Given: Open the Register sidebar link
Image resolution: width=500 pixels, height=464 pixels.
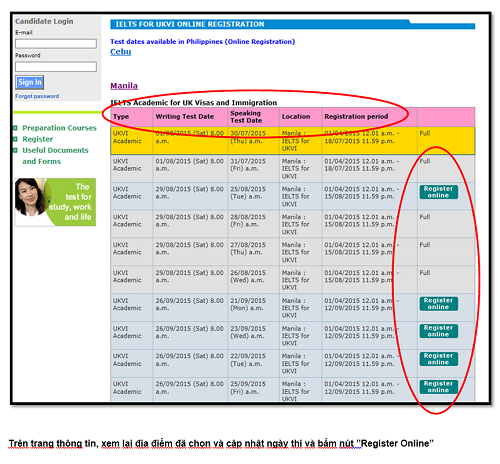Looking at the screenshot, I should 38,139.
